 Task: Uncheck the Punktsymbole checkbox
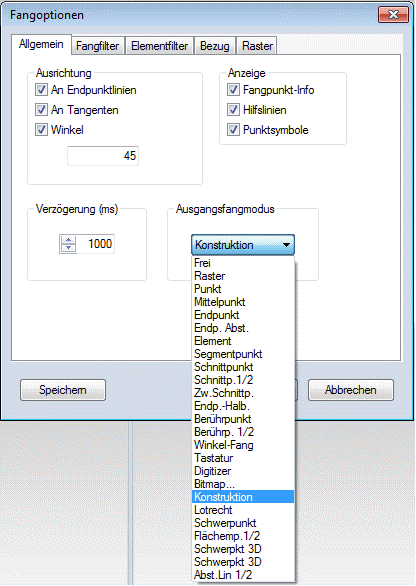click(x=233, y=130)
